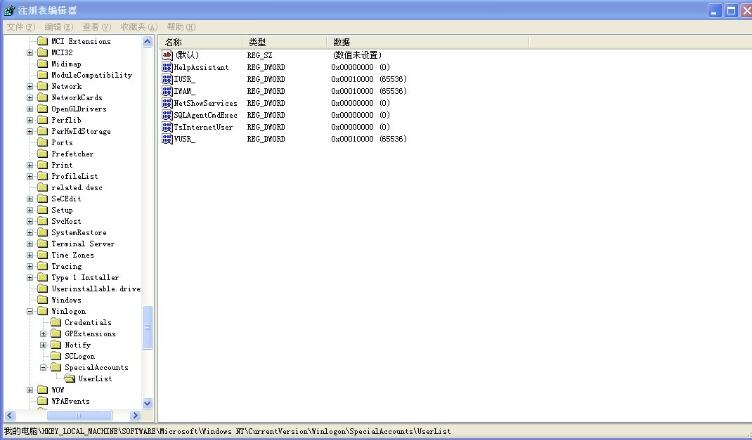Expand the Notify tree node
This screenshot has height=440, width=752.
(x=43, y=345)
